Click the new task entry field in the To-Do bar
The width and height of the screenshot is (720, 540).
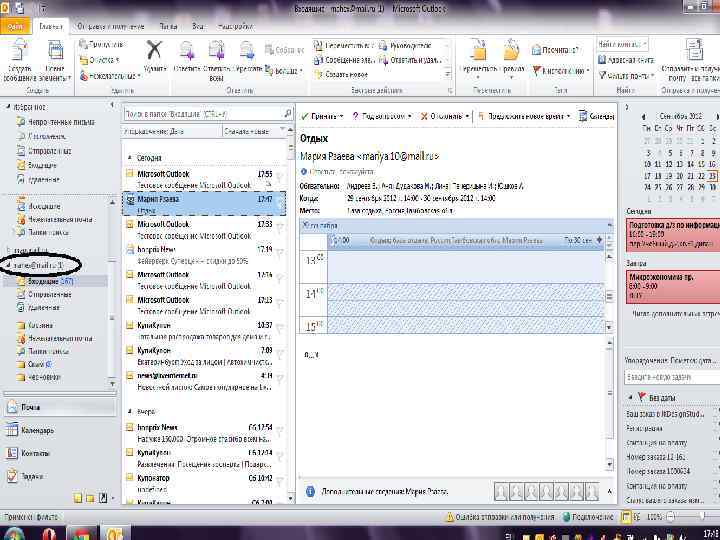pos(671,377)
